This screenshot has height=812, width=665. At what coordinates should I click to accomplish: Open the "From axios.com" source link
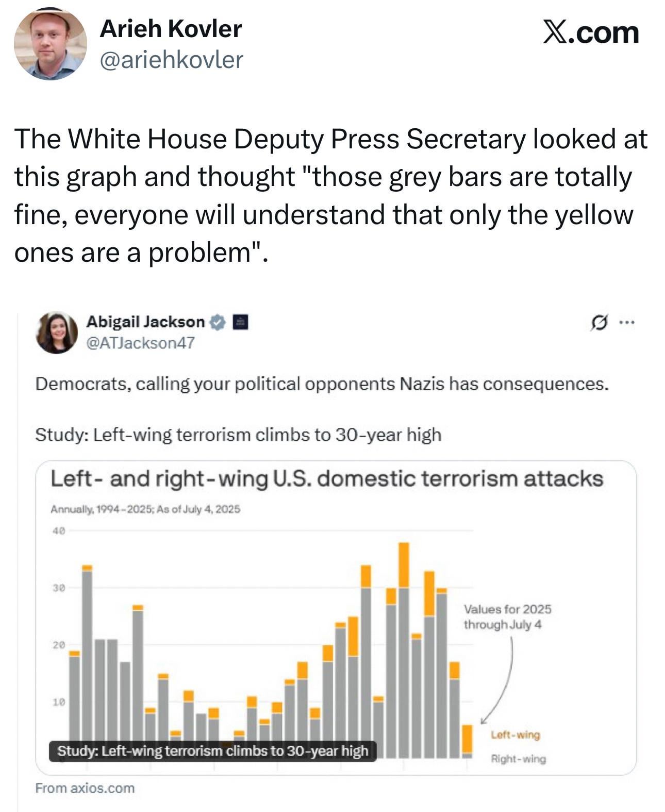(85, 788)
